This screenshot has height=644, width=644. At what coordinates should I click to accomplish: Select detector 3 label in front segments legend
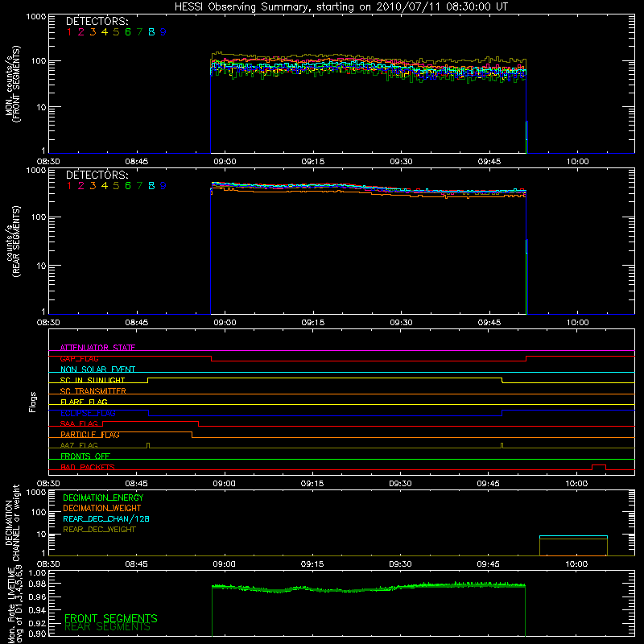tap(93, 31)
